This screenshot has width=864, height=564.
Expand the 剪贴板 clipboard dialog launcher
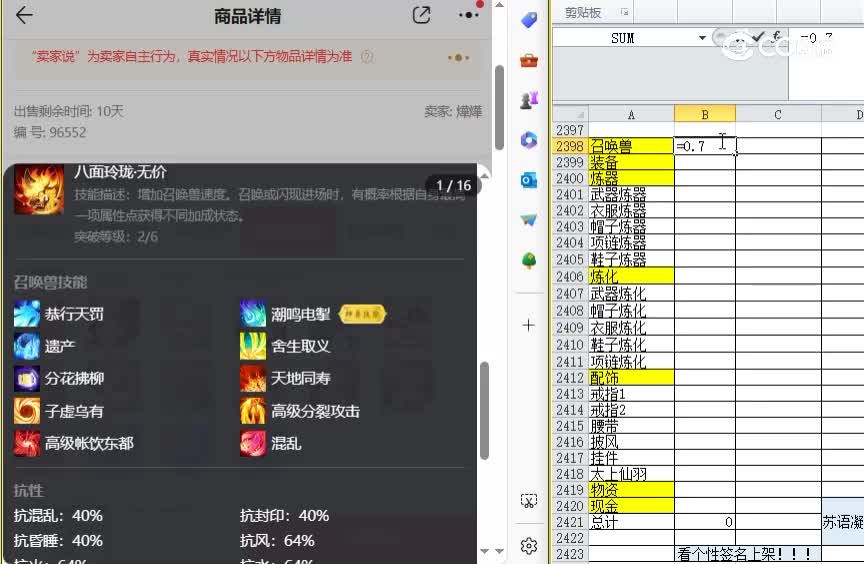(624, 12)
